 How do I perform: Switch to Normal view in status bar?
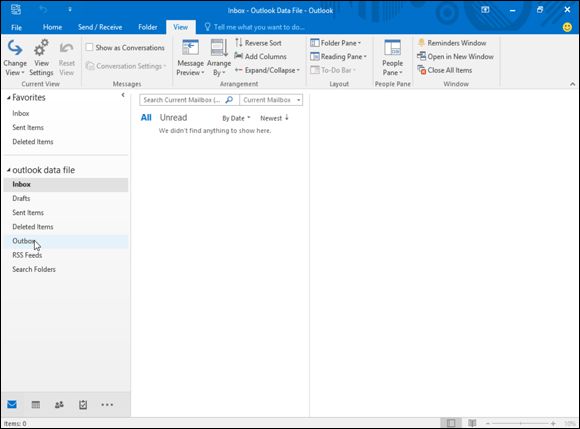451,423
